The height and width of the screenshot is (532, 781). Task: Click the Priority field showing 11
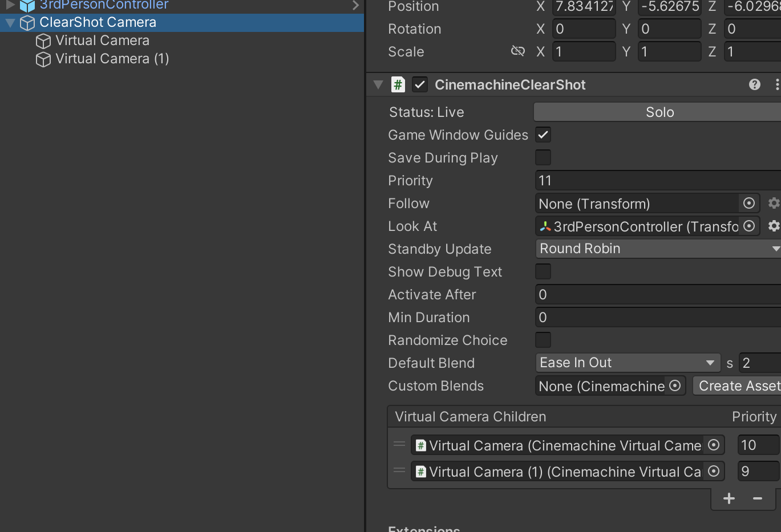[658, 181]
